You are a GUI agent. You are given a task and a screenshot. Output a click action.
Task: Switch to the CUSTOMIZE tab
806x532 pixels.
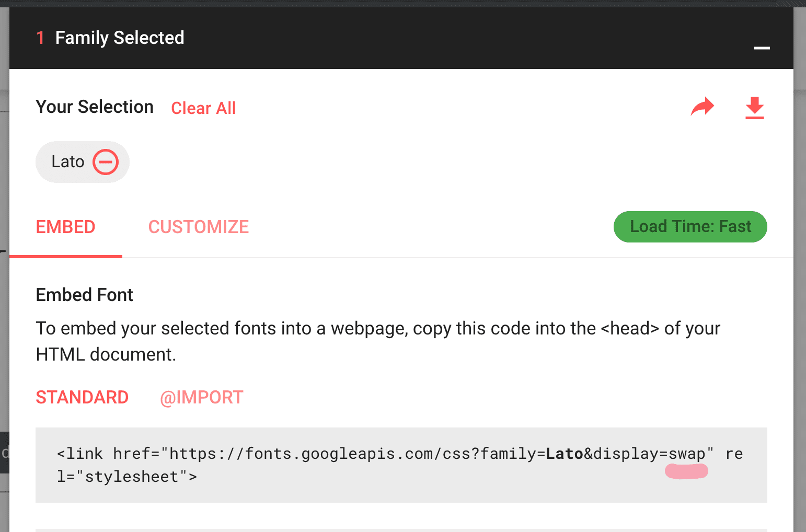click(x=199, y=226)
